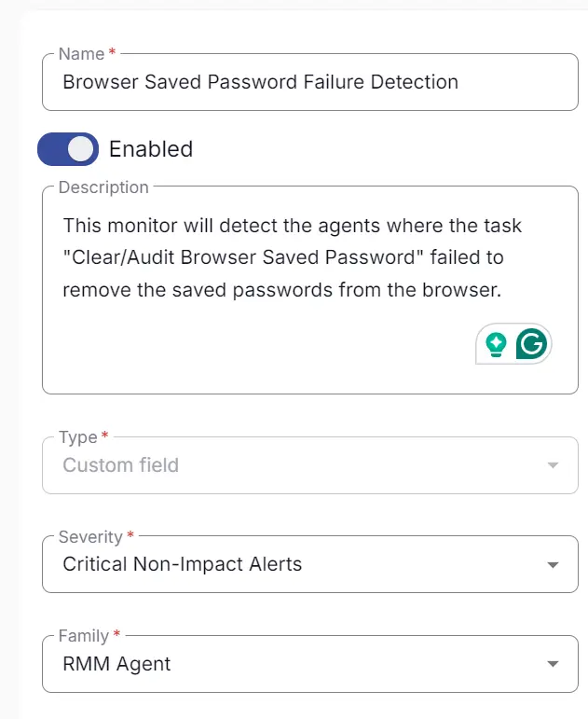Open Grammarly lightbulb suggestions icon
588x719 pixels.
coord(496,344)
